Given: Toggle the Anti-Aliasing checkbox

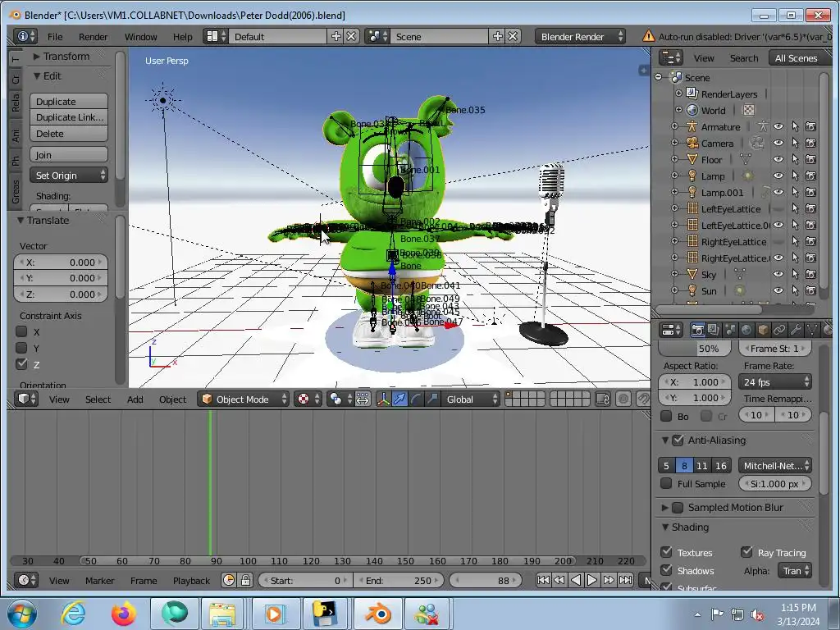Looking at the screenshot, I should pos(678,440).
